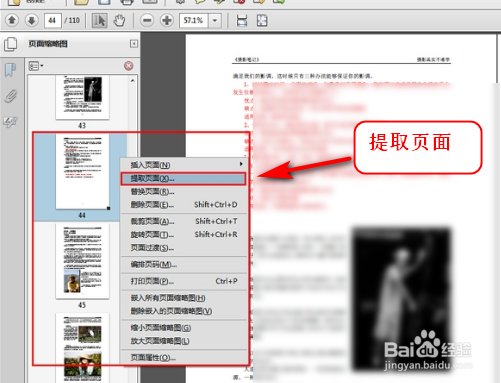Viewport: 501px width, 383px height.
Task: Select the page 44 thumbnail
Action: 82,172
